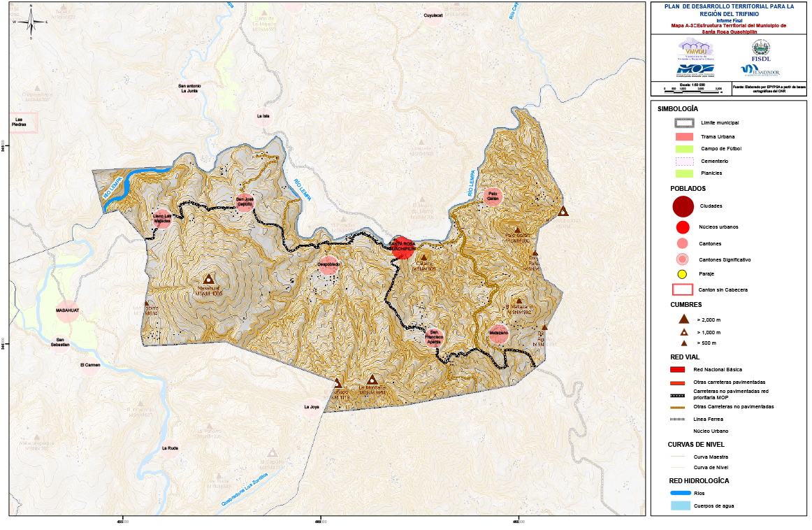The height and width of the screenshot is (530, 812).
Task: Click the El Salvador brand logo
Action: click(x=760, y=70)
